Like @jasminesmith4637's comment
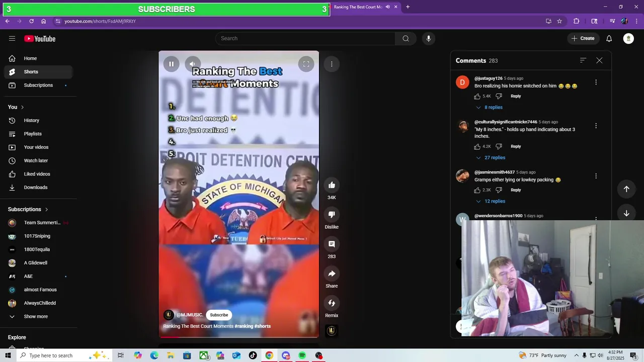 [477, 190]
